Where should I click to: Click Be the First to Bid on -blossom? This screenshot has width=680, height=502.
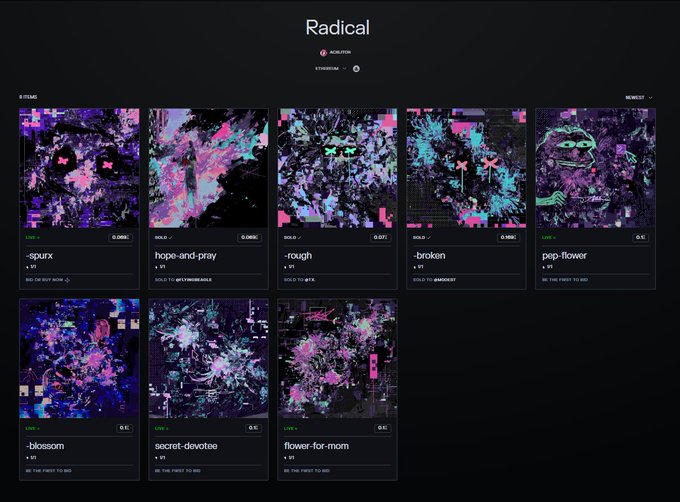pos(49,470)
